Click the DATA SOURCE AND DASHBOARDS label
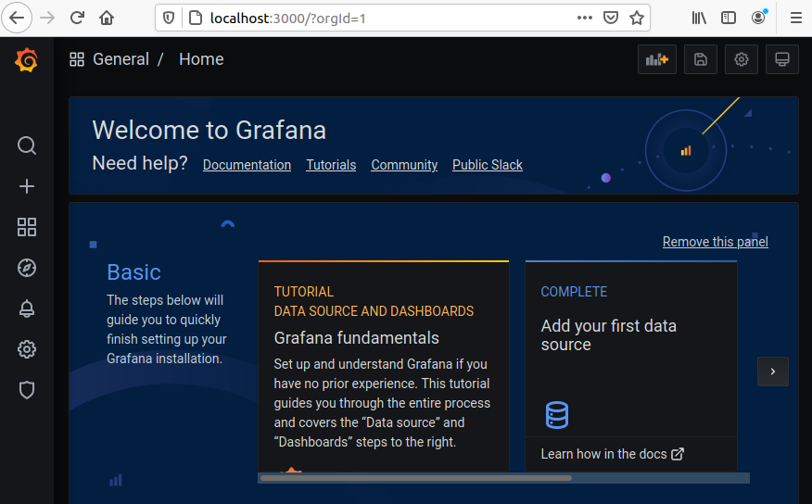This screenshot has width=812, height=504. click(x=374, y=311)
